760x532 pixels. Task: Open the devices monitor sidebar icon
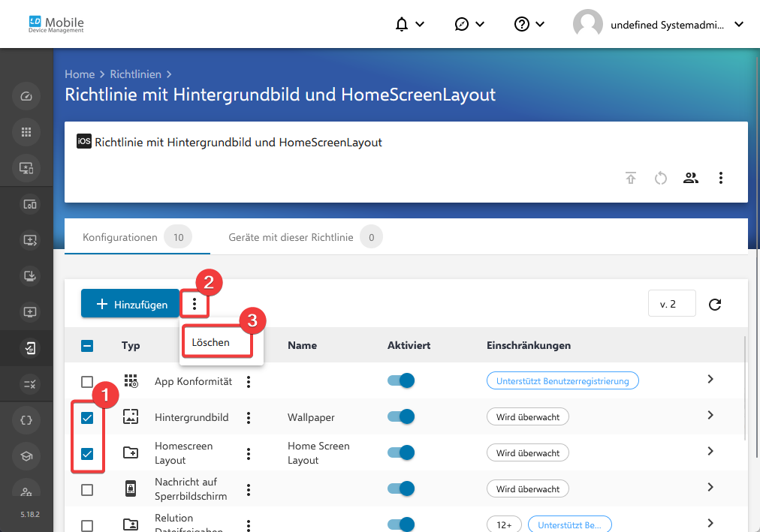[26, 168]
